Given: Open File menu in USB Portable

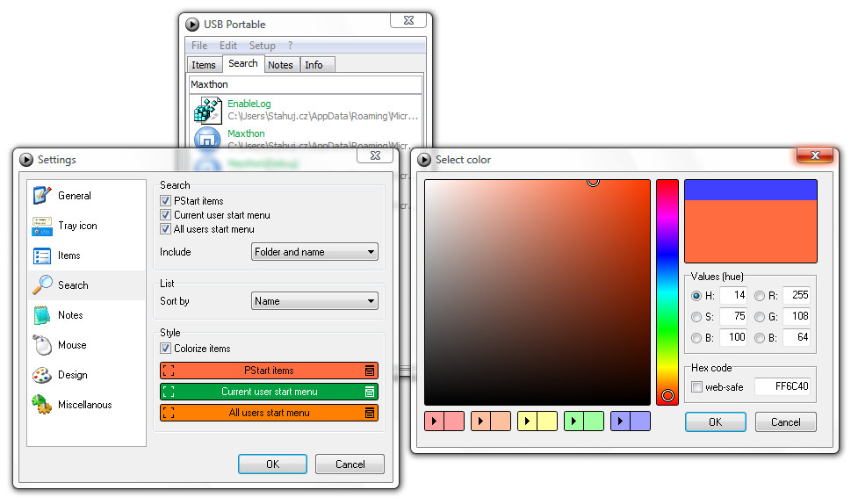Looking at the screenshot, I should 199,46.
